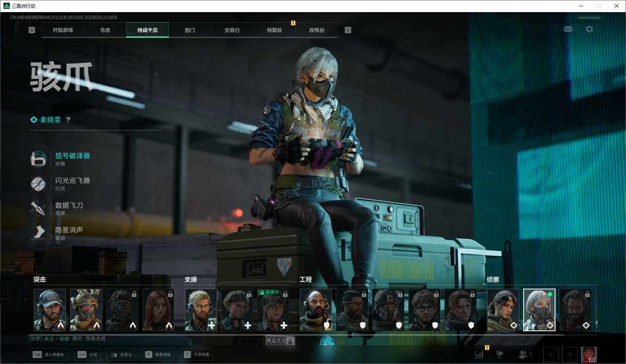
Task: Click the 数据飞刀 skill name
Action: 69,205
